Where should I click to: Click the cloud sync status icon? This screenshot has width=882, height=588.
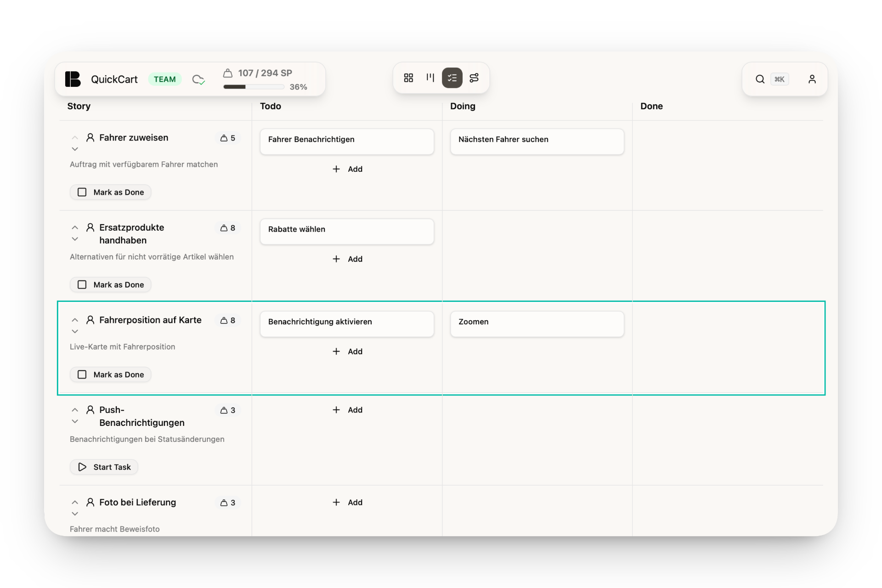tap(198, 79)
